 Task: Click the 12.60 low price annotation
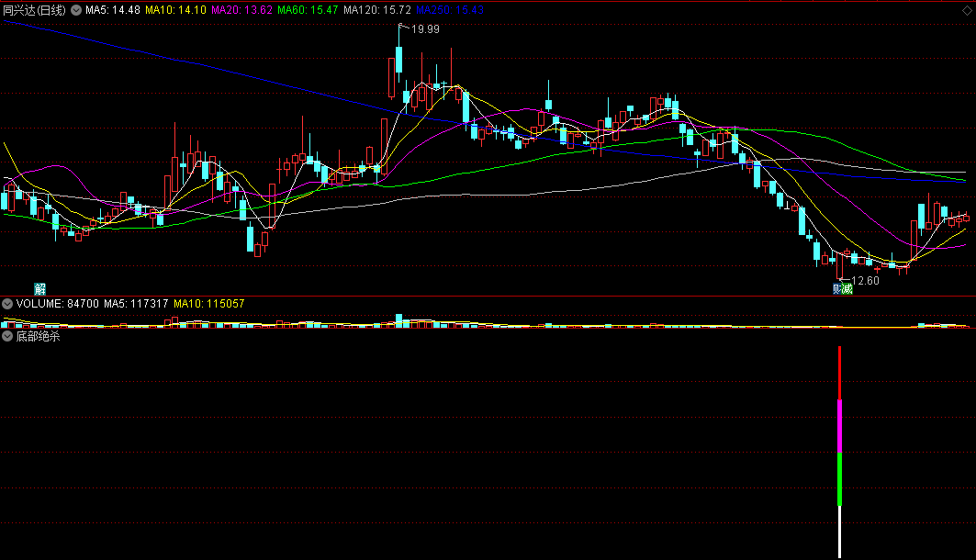tap(865, 281)
